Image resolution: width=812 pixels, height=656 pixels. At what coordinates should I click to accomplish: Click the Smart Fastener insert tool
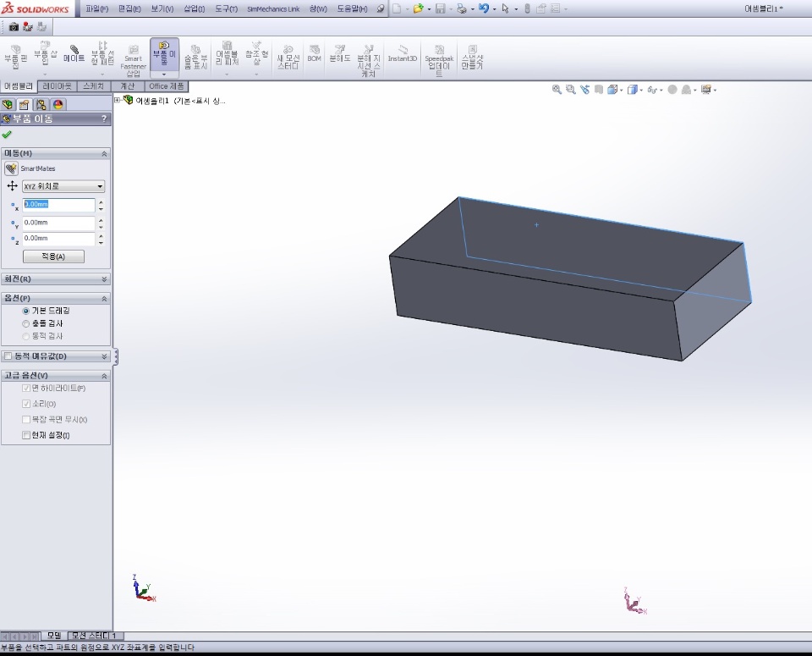(133, 58)
